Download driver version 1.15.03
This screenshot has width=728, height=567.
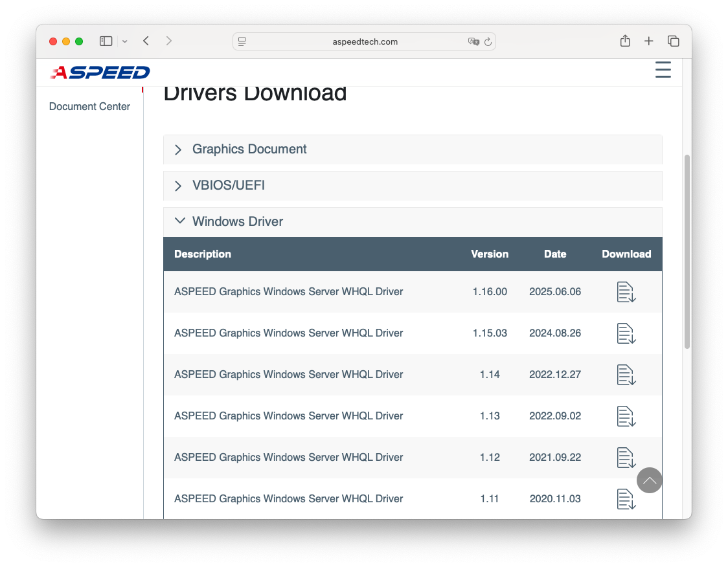(x=626, y=333)
